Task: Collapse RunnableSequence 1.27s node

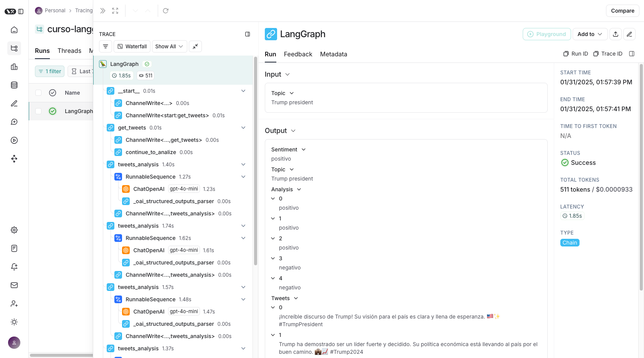Action: 243,177
